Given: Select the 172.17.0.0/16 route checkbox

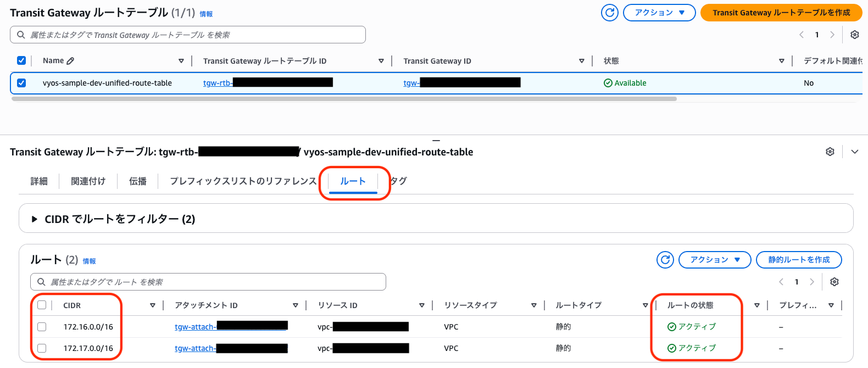Looking at the screenshot, I should click(42, 348).
